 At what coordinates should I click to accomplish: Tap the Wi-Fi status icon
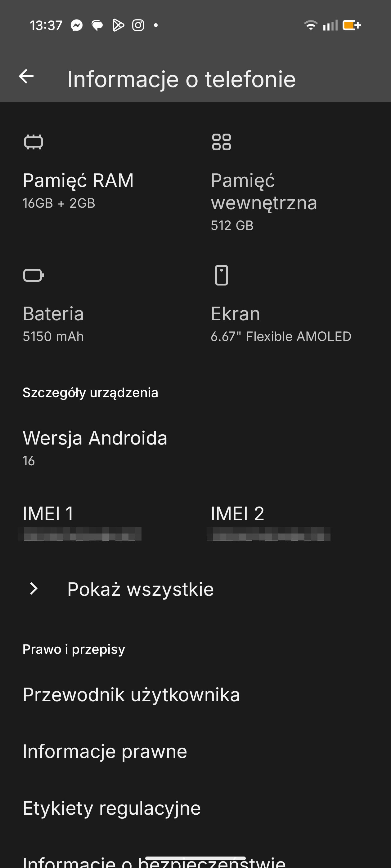point(310,25)
